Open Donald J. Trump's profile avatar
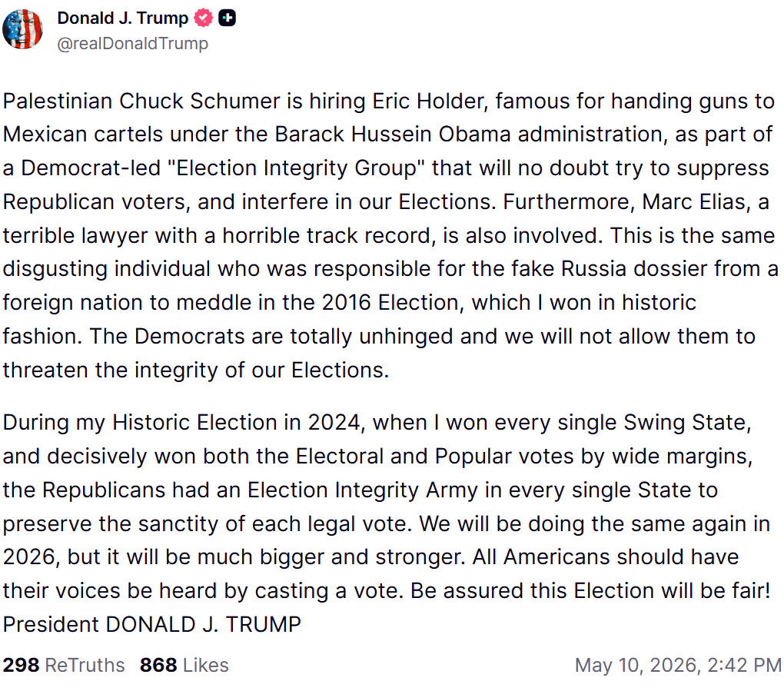The image size is (784, 691). pos(22,29)
